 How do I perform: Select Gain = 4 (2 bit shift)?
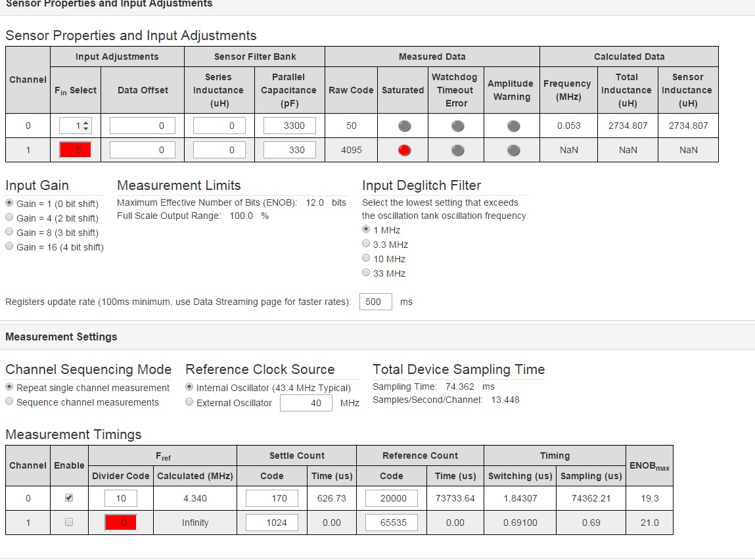tap(9, 217)
